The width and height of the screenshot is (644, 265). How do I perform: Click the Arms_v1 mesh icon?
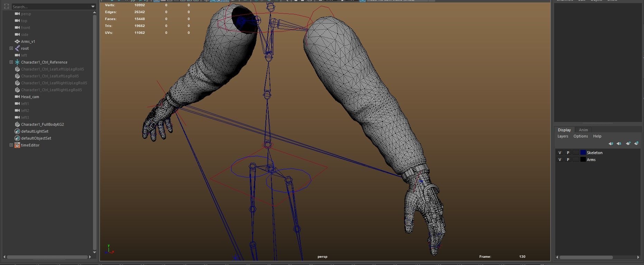pos(17,41)
